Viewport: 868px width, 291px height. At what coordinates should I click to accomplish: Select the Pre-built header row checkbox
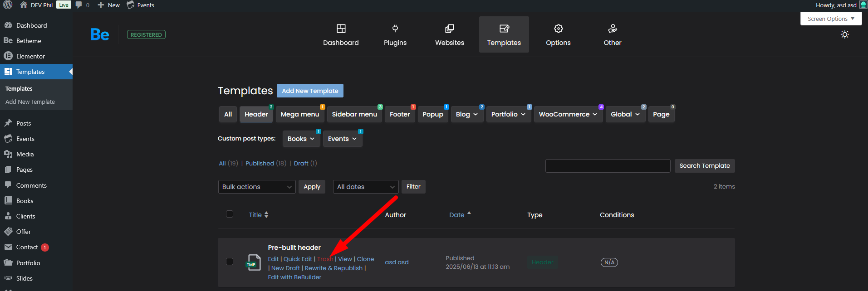230,262
